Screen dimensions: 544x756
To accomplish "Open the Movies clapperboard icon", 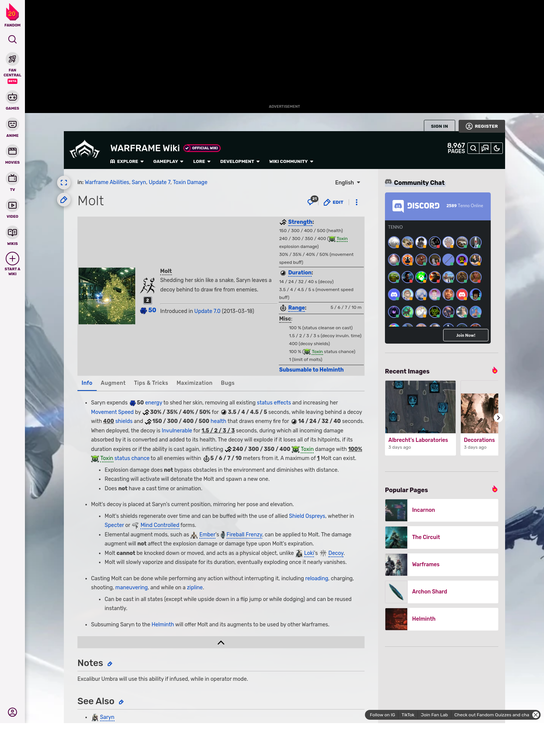I will [12, 151].
